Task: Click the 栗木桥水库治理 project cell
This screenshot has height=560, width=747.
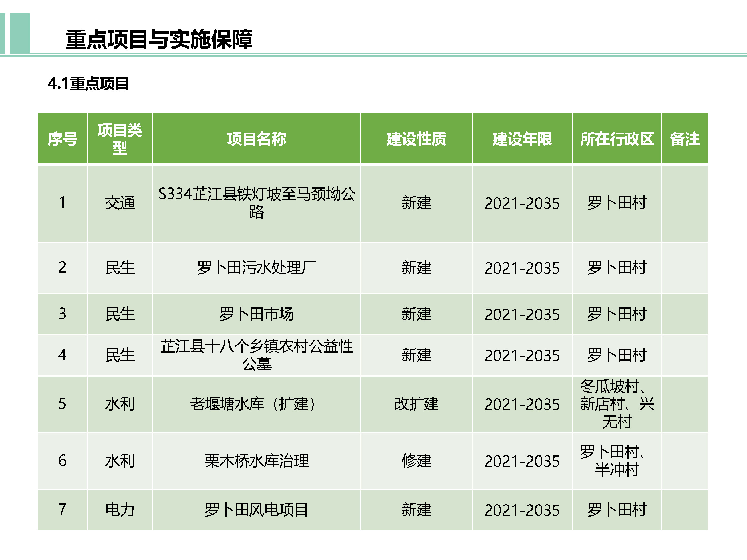Action: [x=257, y=461]
